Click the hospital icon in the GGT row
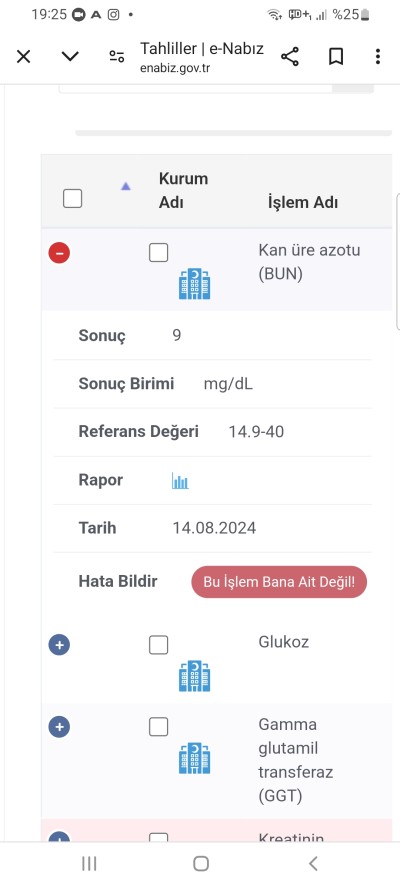The image size is (400, 888). pyautogui.click(x=194, y=758)
